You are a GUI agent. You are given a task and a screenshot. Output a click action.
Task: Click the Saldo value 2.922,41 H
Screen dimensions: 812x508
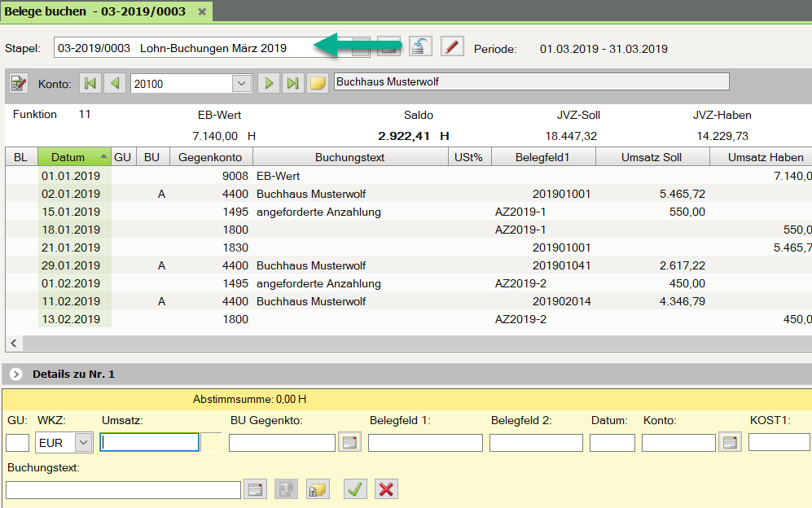point(413,136)
